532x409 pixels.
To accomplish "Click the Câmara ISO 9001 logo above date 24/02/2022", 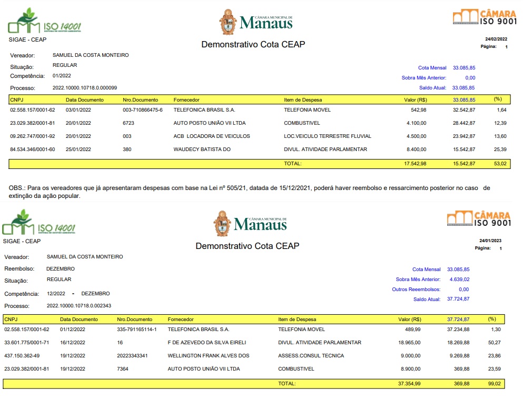I will (485, 17).
